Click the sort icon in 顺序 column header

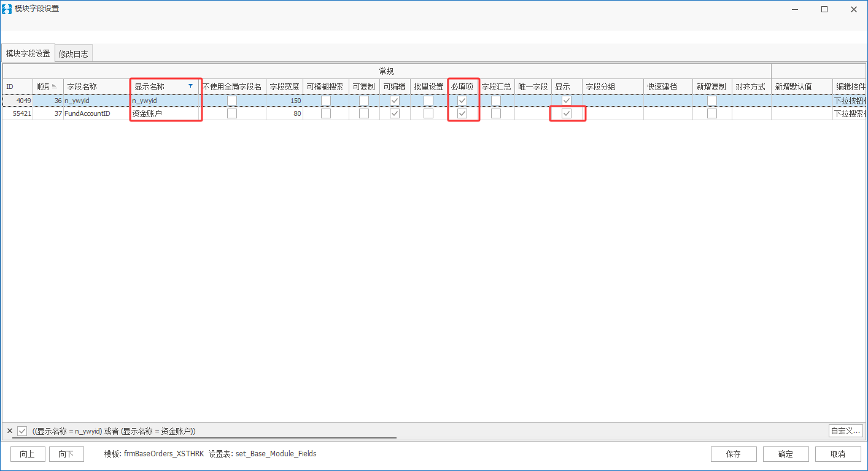point(55,86)
